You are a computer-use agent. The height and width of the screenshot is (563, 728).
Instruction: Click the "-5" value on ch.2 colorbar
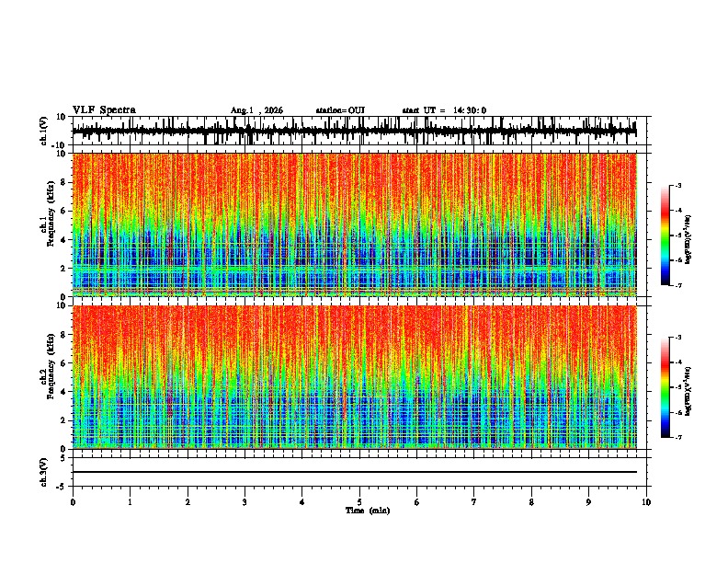(x=678, y=387)
